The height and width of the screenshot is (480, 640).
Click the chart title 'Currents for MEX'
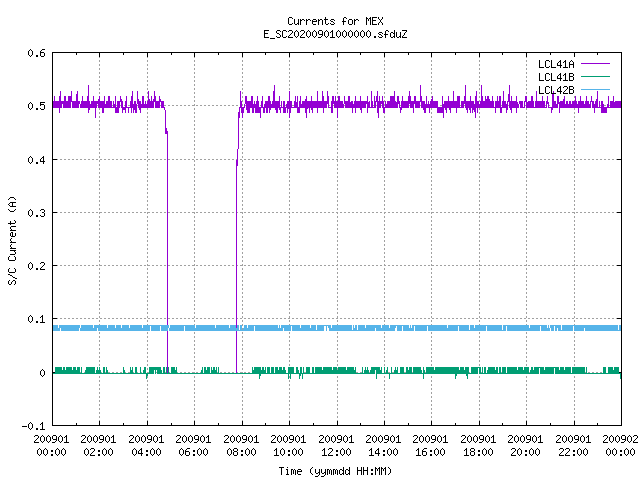pyautogui.click(x=335, y=21)
